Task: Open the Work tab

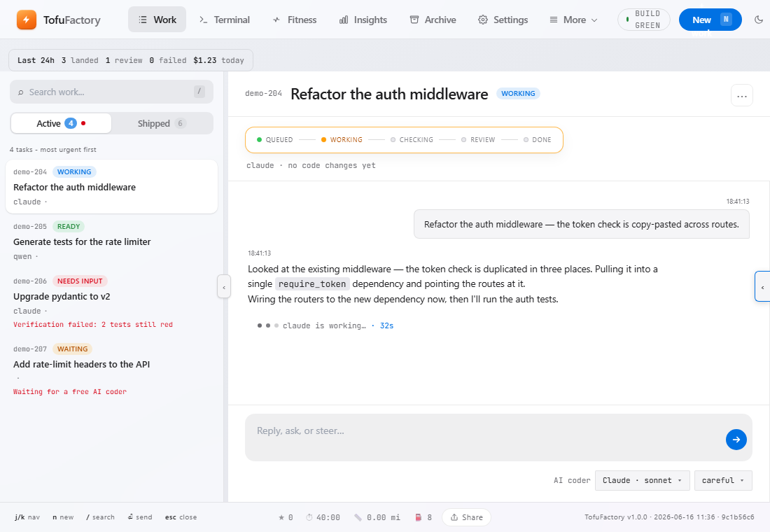Action: point(157,20)
